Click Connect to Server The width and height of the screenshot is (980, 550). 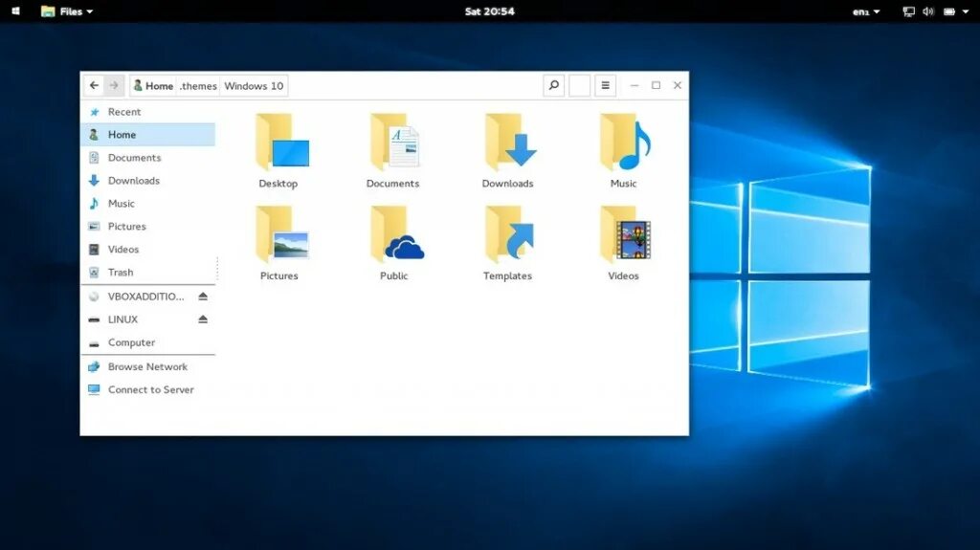[148, 389]
